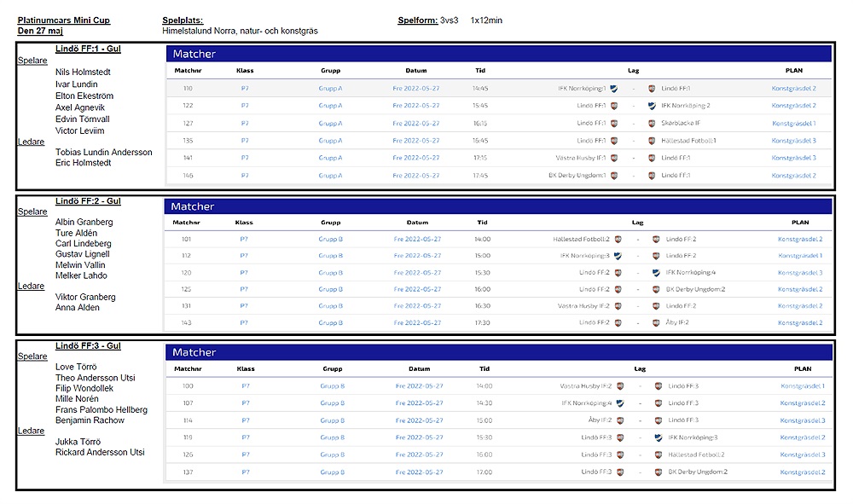Image resolution: width=853 pixels, height=504 pixels.
Task: Click the Spelform label
Action: coord(418,20)
